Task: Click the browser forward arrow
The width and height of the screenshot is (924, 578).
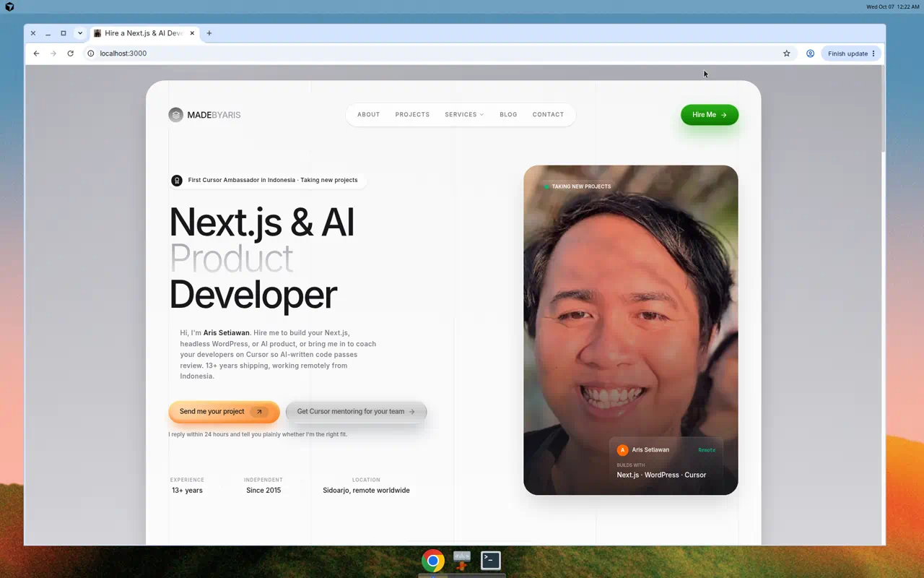Action: (53, 53)
